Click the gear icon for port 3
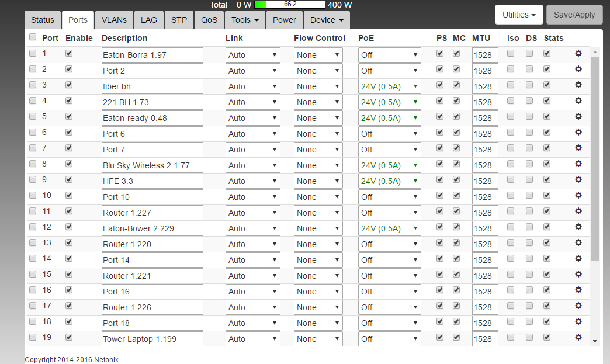610x364 pixels. (578, 85)
